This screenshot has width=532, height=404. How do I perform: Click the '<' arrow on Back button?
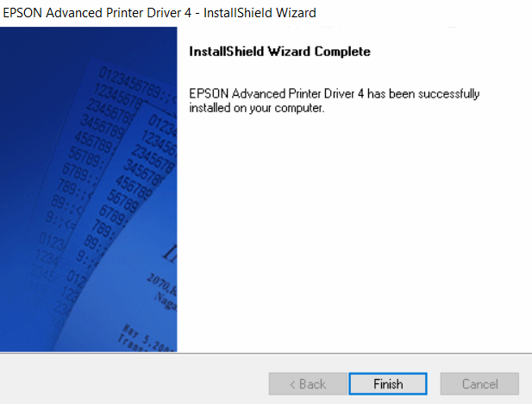(293, 383)
